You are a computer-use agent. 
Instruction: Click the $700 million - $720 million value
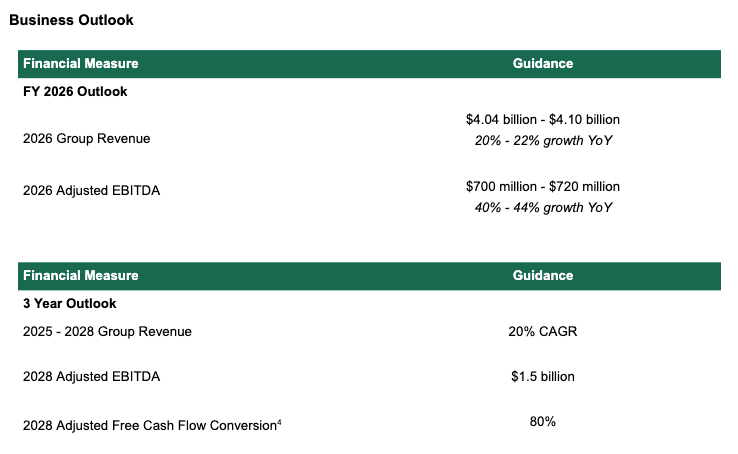point(543,187)
